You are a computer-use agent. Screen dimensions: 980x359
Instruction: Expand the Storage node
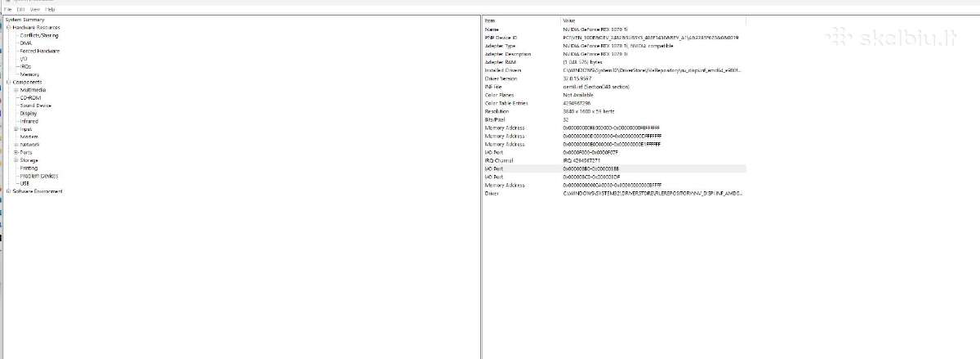pos(16,160)
